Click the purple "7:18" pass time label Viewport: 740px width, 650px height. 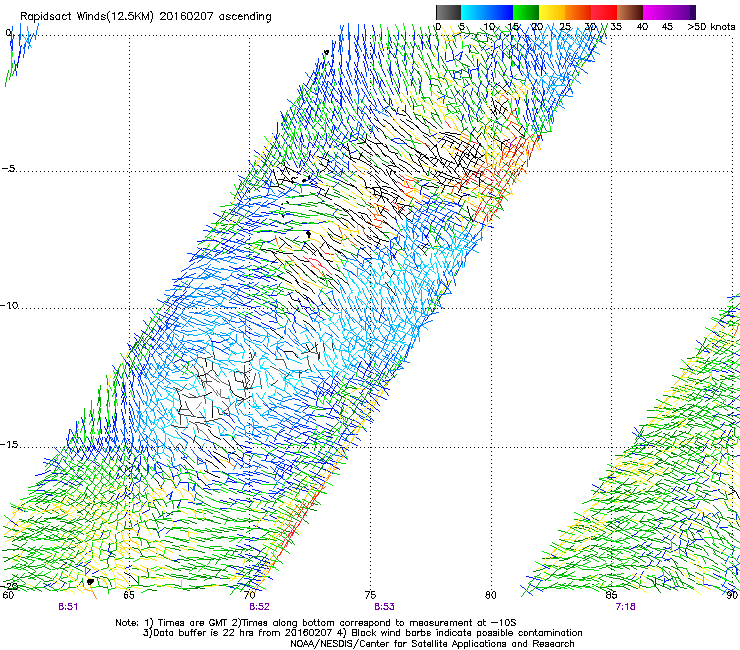point(625,607)
